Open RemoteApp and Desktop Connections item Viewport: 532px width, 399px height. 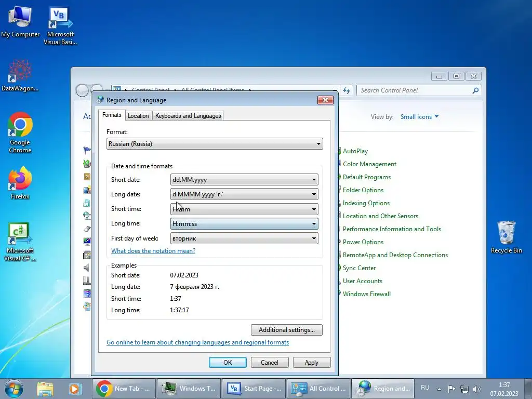point(395,255)
